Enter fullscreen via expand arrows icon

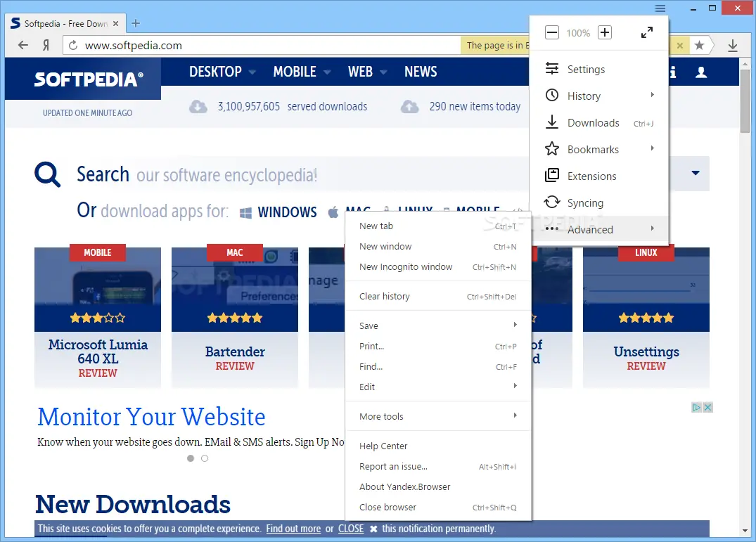(x=647, y=32)
